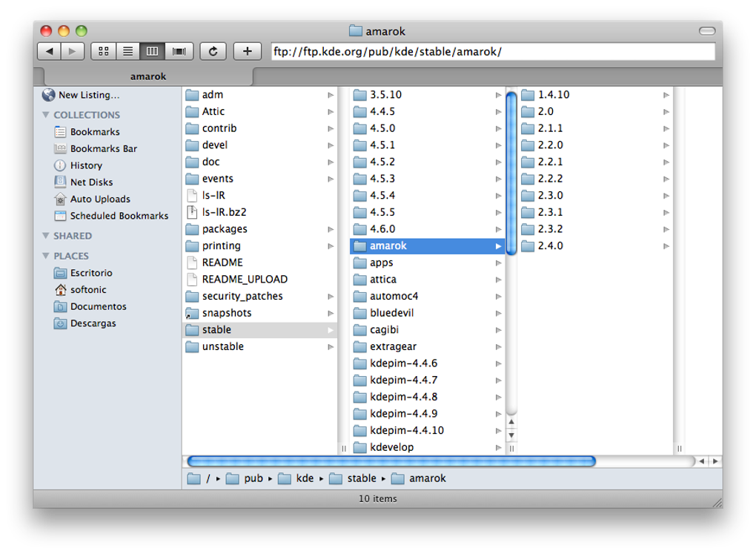Expand the contrib folder arrow
756x554 pixels.
coord(331,128)
